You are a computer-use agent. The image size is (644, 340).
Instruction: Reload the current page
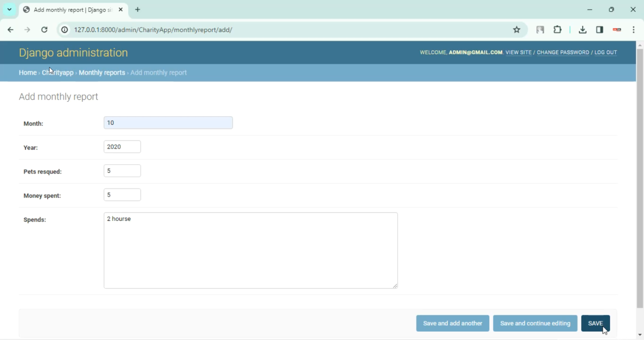pos(44,30)
